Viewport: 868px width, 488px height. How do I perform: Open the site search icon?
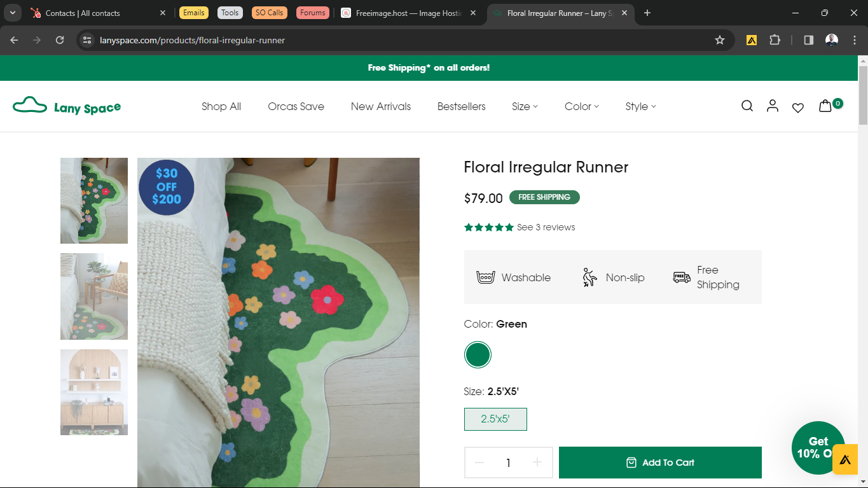747,106
